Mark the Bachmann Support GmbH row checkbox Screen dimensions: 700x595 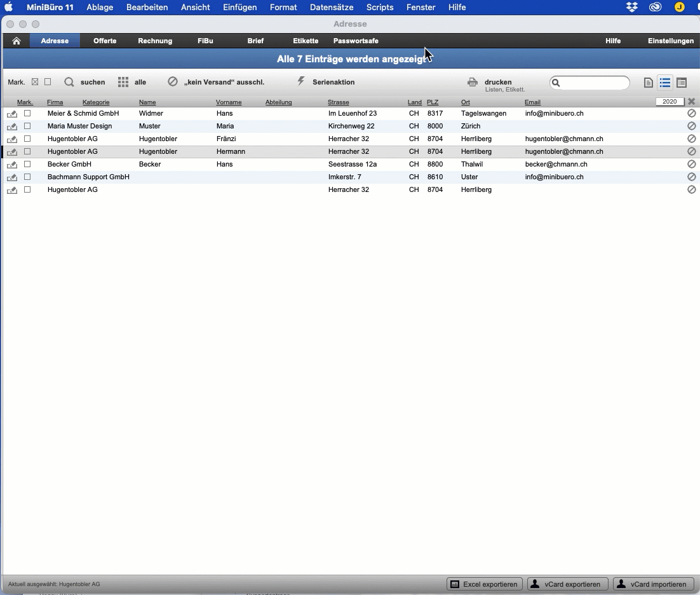pyautogui.click(x=27, y=177)
